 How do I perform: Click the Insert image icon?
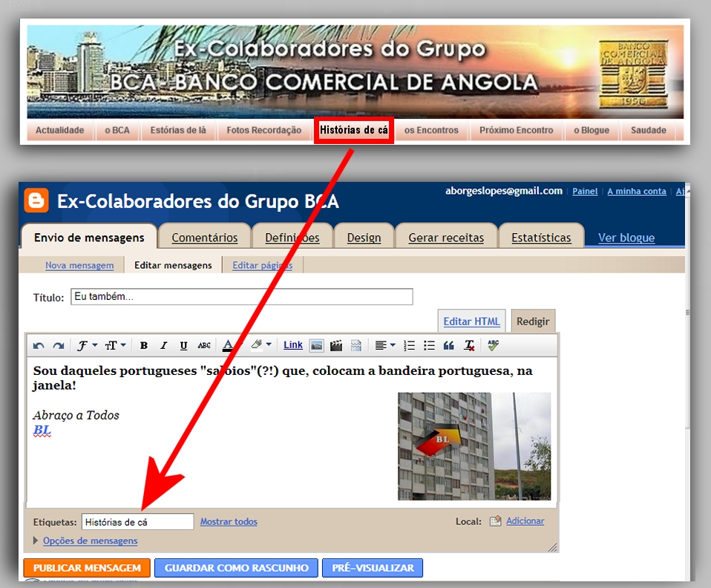tap(316, 346)
